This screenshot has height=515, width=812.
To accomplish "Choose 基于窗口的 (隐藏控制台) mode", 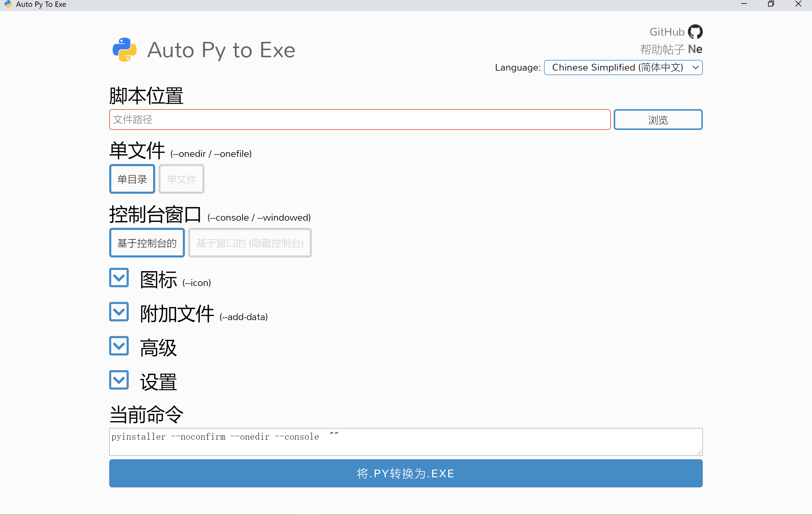I will pos(250,243).
